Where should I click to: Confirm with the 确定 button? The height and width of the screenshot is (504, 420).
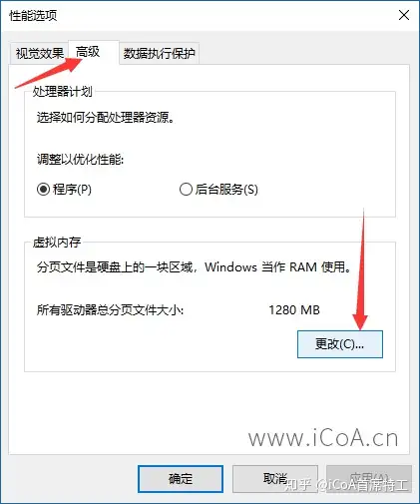coord(181,479)
